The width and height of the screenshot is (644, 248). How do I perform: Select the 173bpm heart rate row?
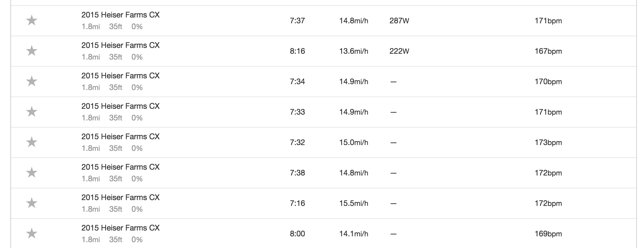point(324,142)
